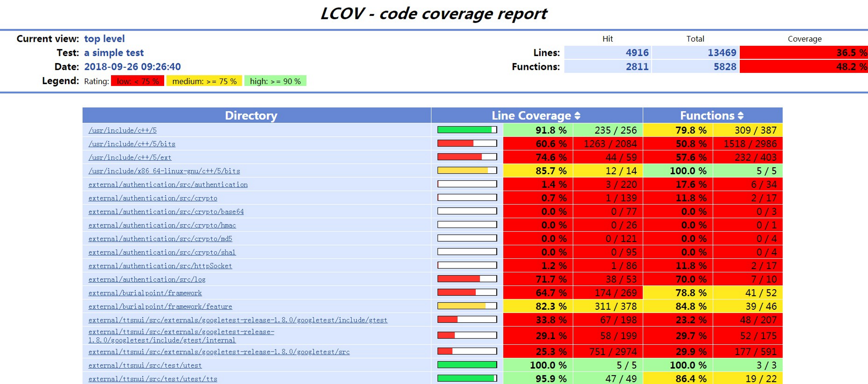Open the googletest include gtest directory
The height and width of the screenshot is (384, 868).
pyautogui.click(x=238, y=320)
